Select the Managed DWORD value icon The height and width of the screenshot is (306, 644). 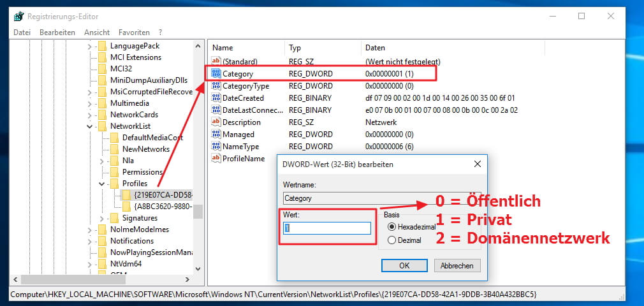216,135
